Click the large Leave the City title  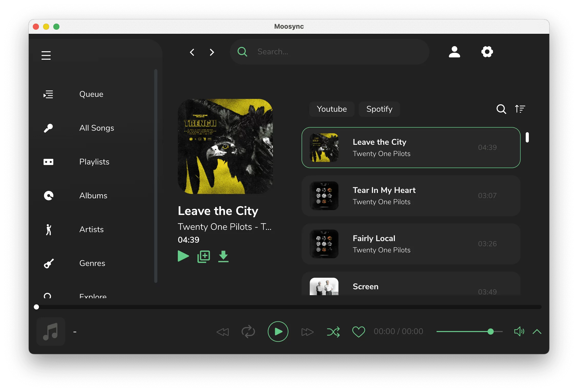click(x=218, y=211)
